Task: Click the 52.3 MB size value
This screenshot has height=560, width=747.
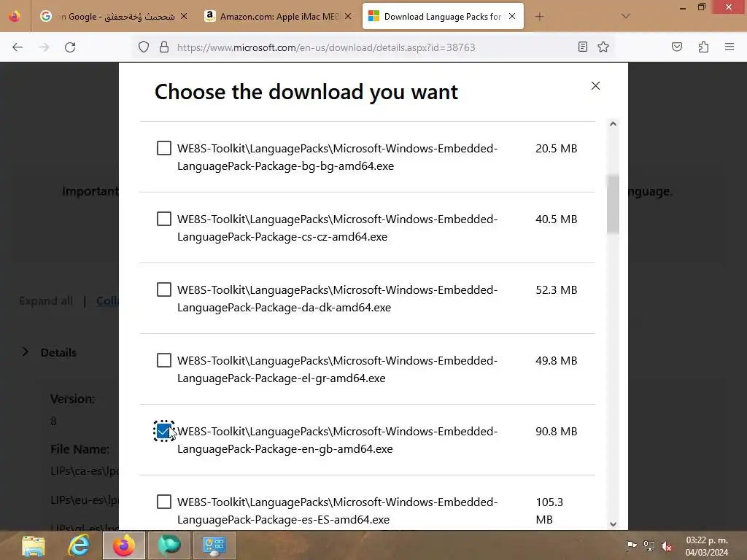Action: (556, 290)
